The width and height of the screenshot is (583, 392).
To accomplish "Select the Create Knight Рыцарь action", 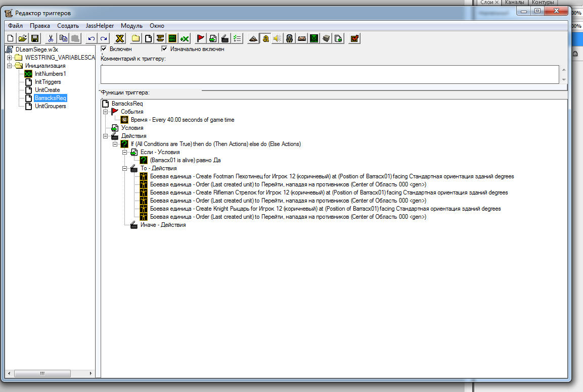I will pyautogui.click(x=325, y=209).
